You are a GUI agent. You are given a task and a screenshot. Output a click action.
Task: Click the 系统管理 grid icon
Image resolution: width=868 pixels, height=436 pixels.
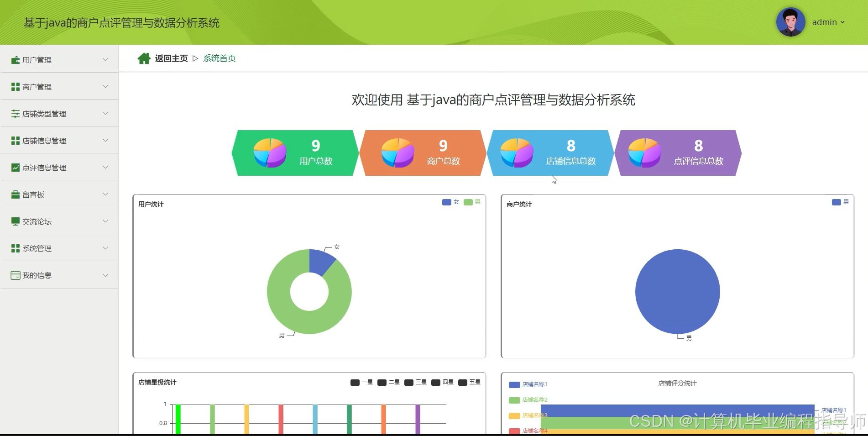pos(16,248)
